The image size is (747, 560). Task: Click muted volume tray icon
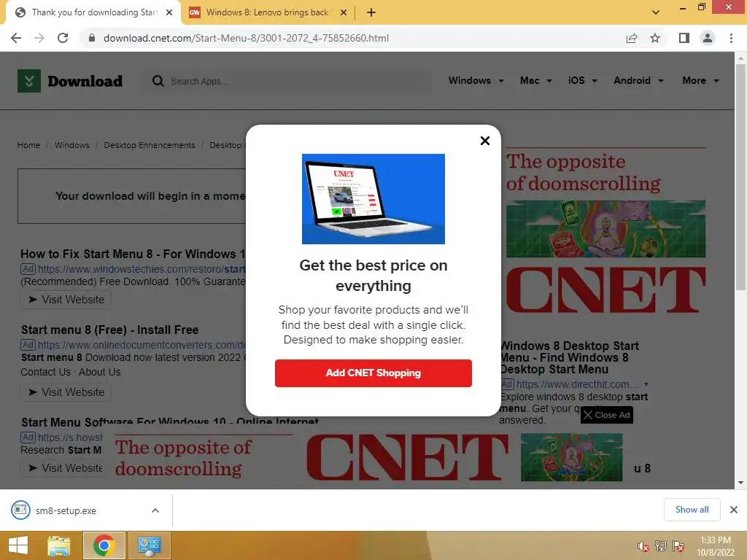643,546
